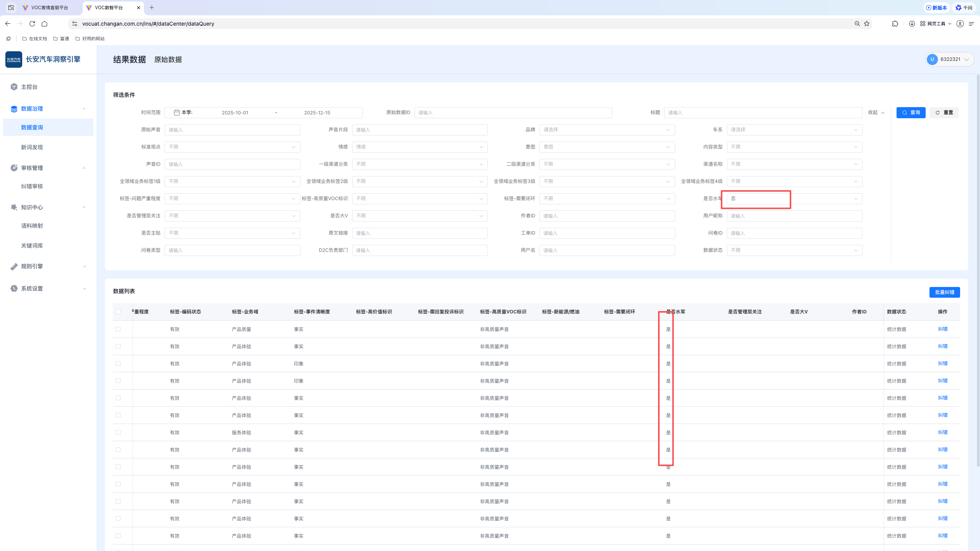Viewport: 980px width, 551px height.
Task: Open the browser extensions puzzle icon
Action: click(x=895, y=24)
